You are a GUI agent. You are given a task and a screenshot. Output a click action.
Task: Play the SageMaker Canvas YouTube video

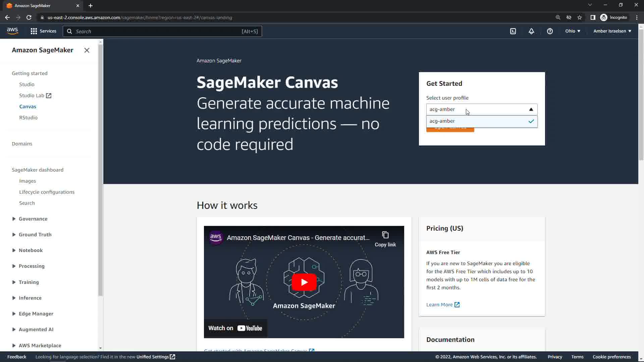[x=304, y=282]
